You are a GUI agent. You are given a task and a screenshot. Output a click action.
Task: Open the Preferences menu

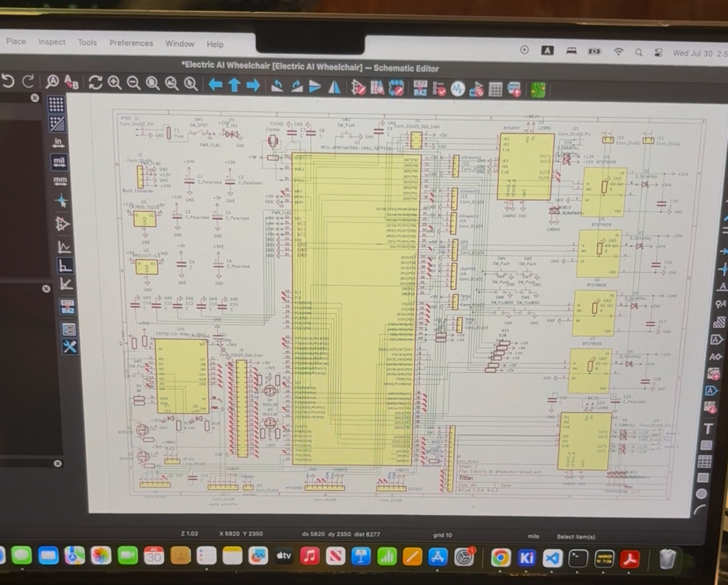pyautogui.click(x=131, y=43)
